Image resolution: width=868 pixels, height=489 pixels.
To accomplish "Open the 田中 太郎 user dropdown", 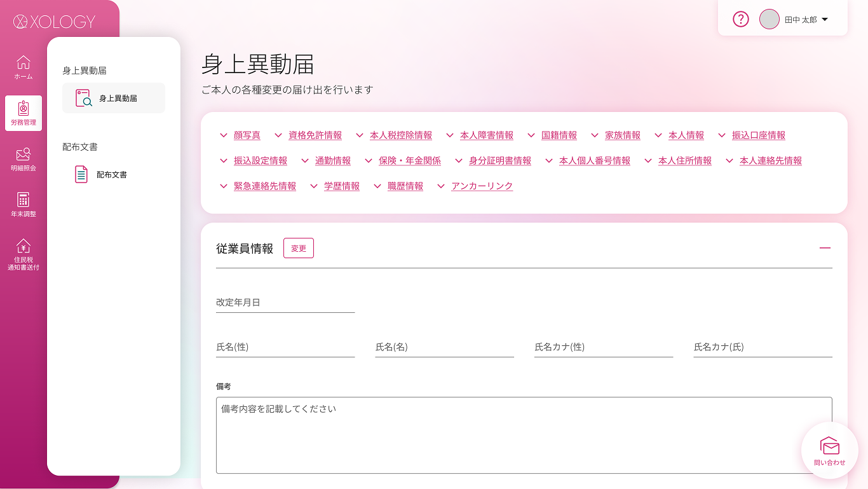I will click(x=806, y=20).
